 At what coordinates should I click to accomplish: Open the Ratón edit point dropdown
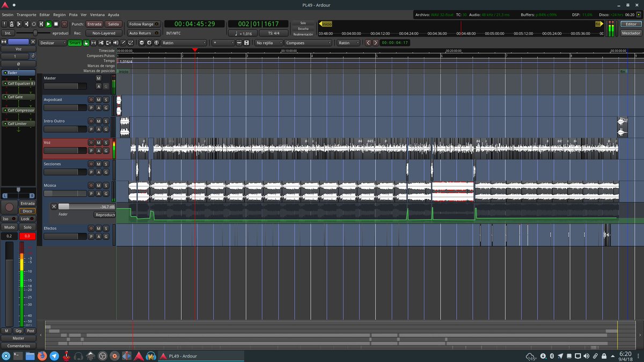pos(348,42)
